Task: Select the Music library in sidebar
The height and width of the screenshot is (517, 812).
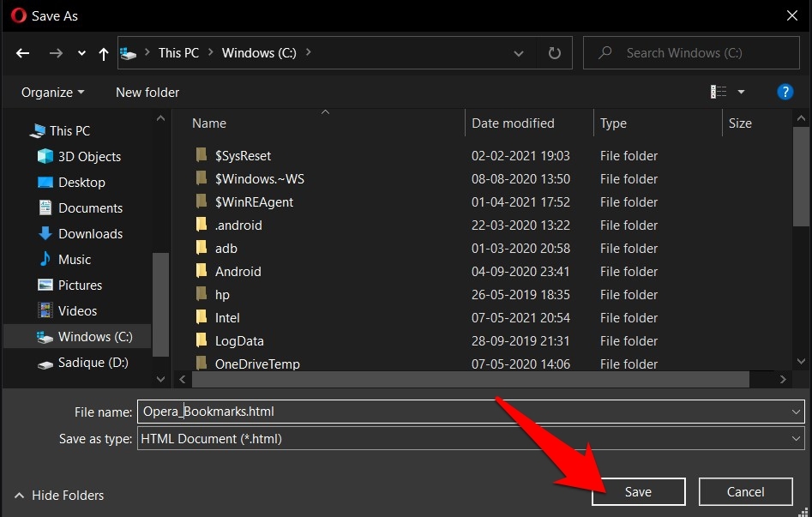Action: tap(74, 260)
